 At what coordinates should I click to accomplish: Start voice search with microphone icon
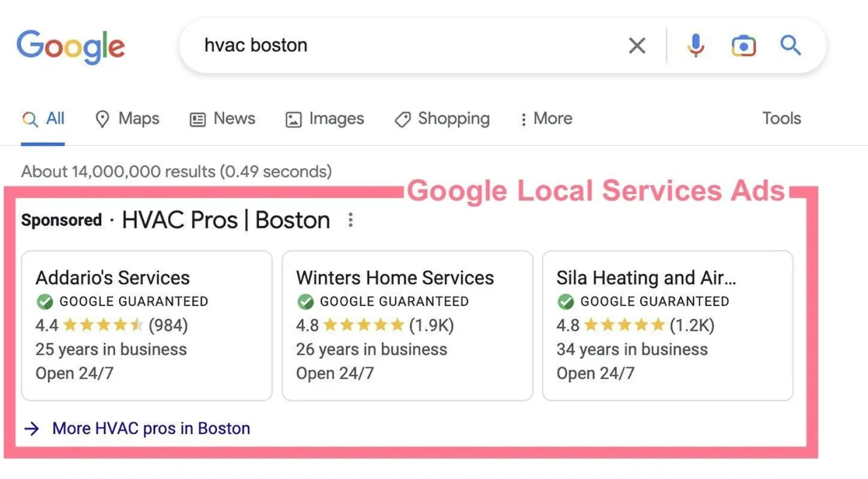click(x=695, y=46)
